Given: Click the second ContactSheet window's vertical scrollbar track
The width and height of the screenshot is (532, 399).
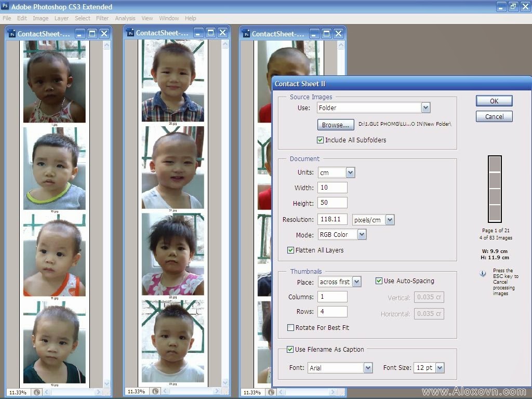Looking at the screenshot, I should [x=225, y=213].
